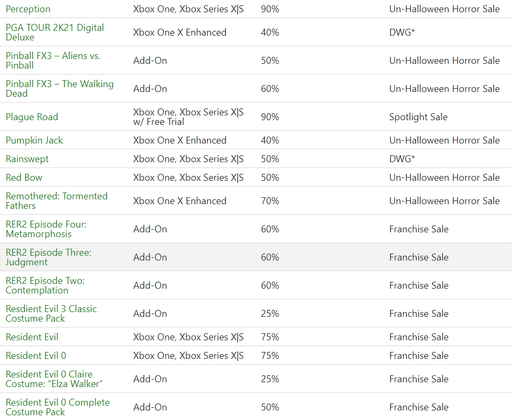Click the Resident Evil title link

click(x=32, y=337)
